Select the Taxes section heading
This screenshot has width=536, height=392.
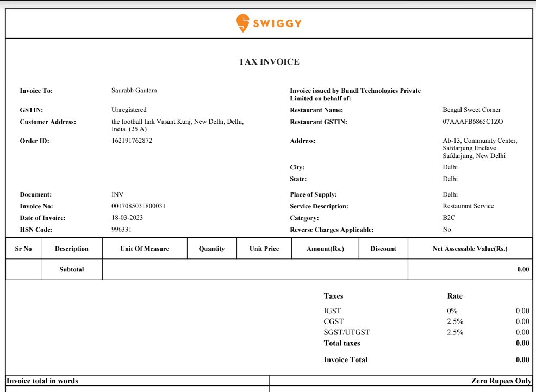(x=333, y=296)
